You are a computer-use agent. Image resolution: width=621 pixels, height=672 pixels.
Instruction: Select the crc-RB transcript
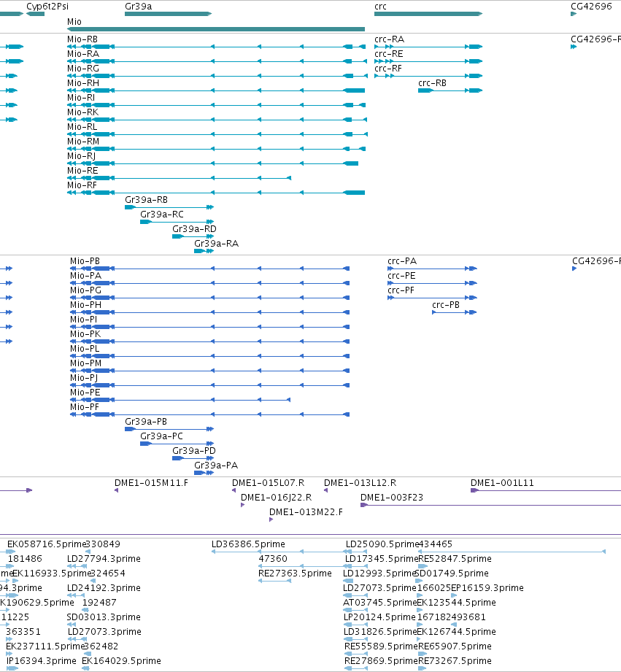click(x=433, y=82)
